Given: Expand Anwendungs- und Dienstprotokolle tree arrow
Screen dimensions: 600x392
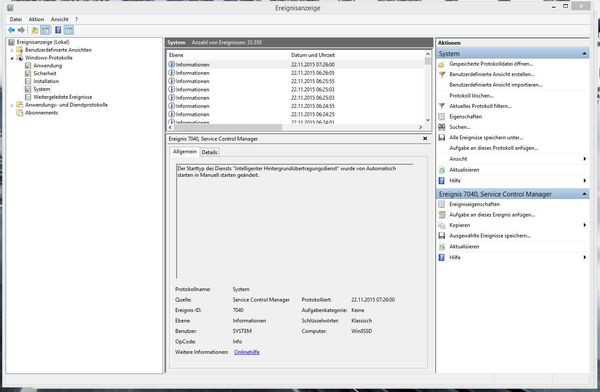Looking at the screenshot, I should [x=12, y=105].
